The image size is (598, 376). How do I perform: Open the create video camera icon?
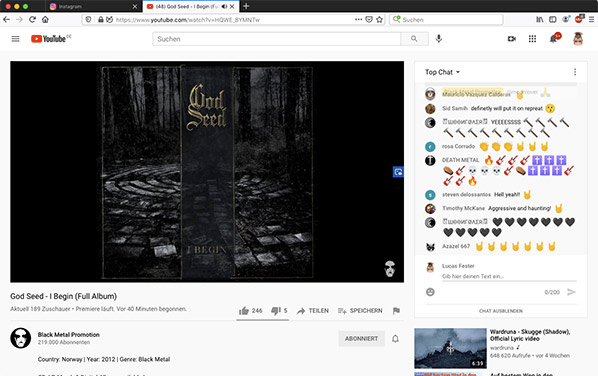pos(512,39)
